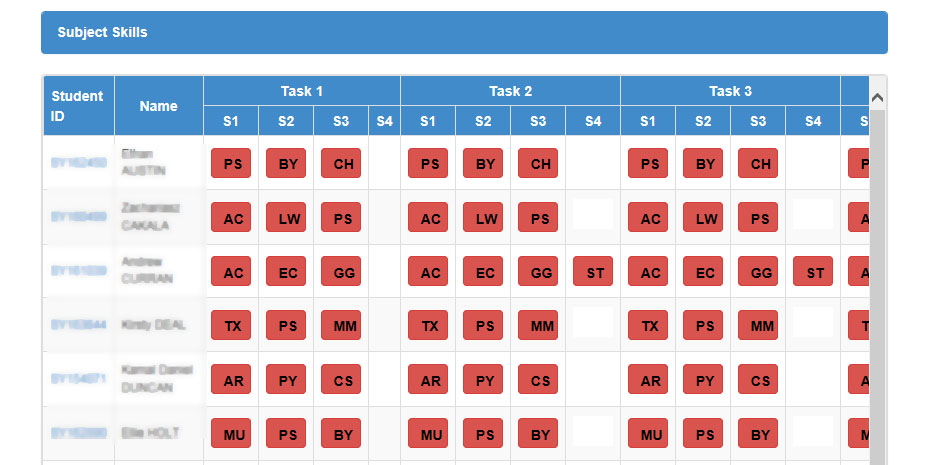
Task: Click the Task 1 column group header
Action: (x=302, y=91)
